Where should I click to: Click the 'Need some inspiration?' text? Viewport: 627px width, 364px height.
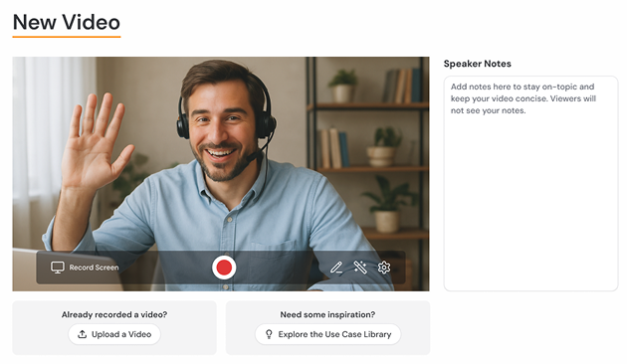click(327, 314)
